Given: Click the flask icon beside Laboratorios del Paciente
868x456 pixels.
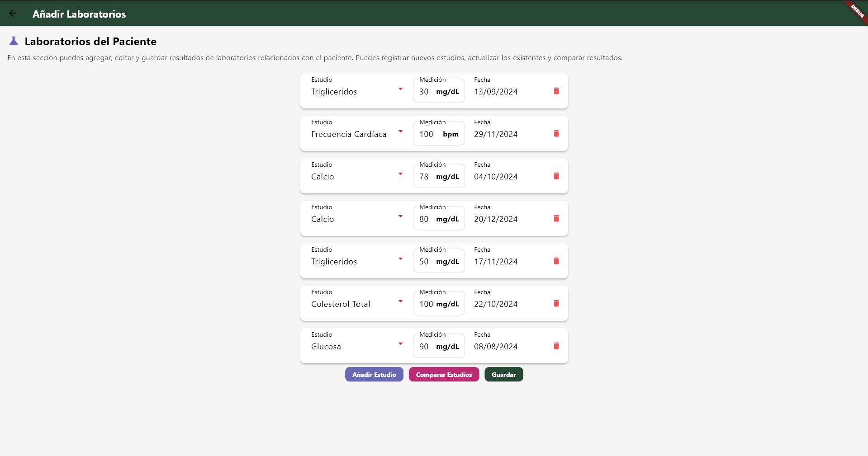Looking at the screenshot, I should [x=14, y=41].
